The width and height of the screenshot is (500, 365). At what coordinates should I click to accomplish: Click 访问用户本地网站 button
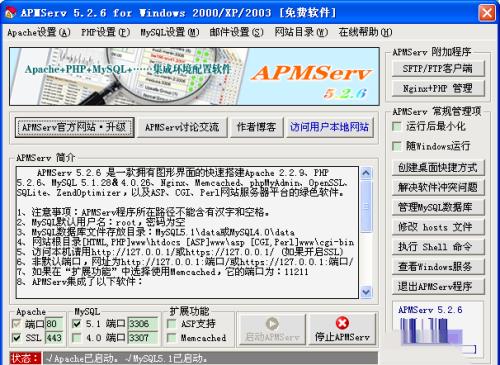pyautogui.click(x=329, y=127)
